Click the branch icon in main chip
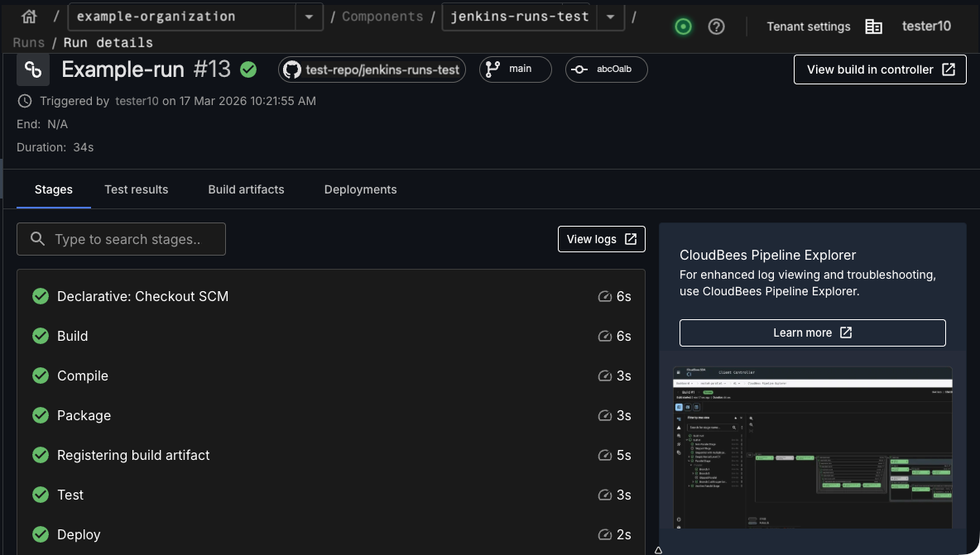The height and width of the screenshot is (555, 980). (492, 69)
